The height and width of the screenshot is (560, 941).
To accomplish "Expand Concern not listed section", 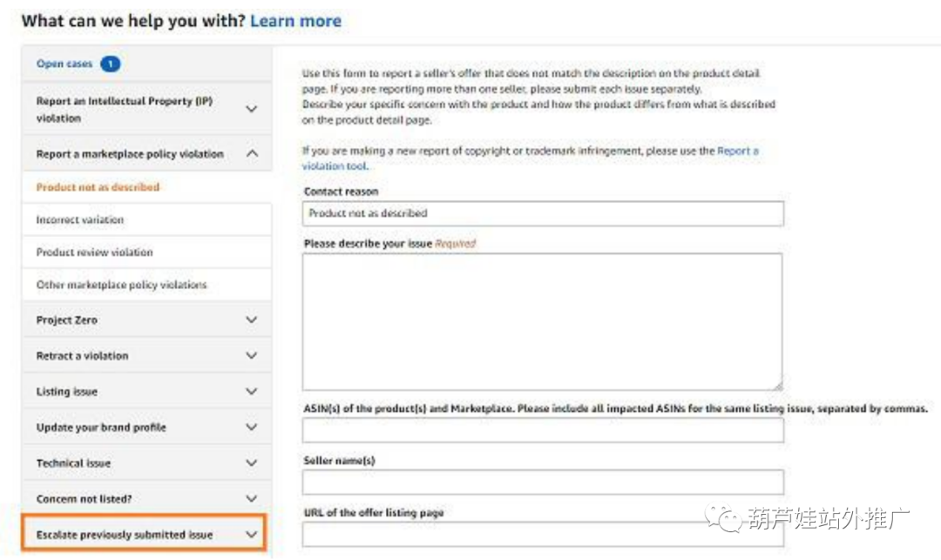I will (x=252, y=498).
